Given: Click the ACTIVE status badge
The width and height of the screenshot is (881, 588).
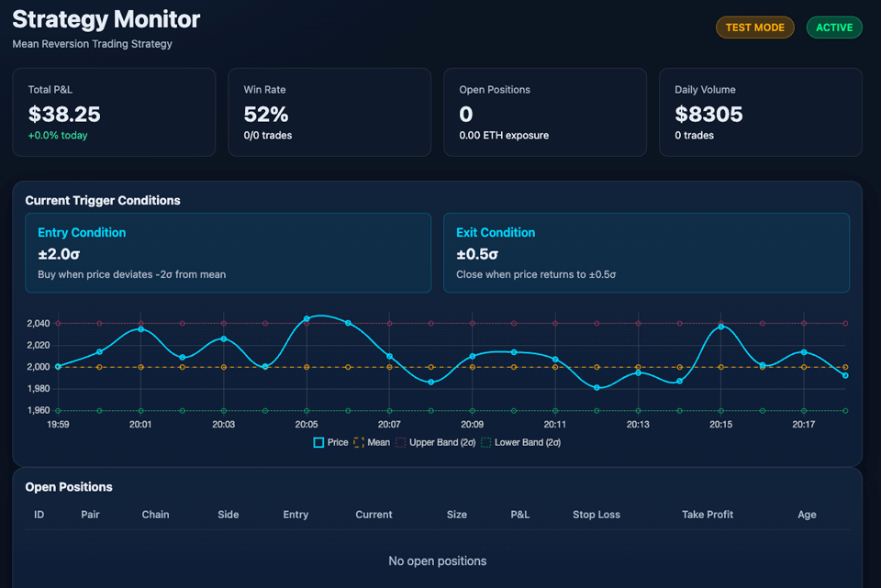Looking at the screenshot, I should coord(834,28).
